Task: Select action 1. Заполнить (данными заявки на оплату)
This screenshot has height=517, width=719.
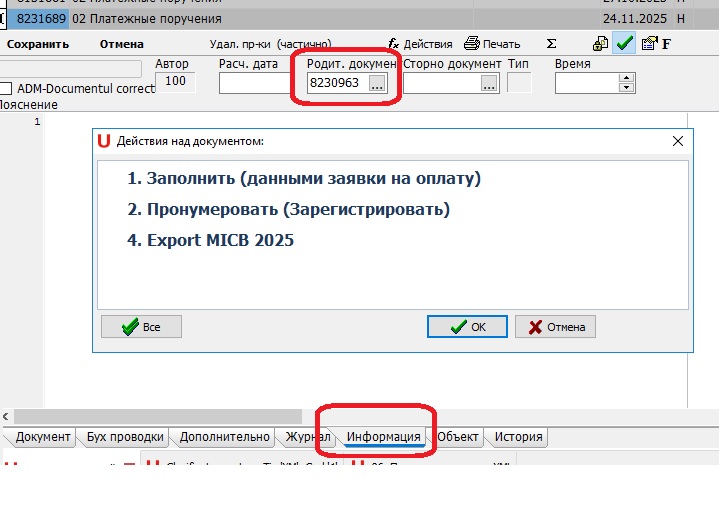Action: (304, 178)
